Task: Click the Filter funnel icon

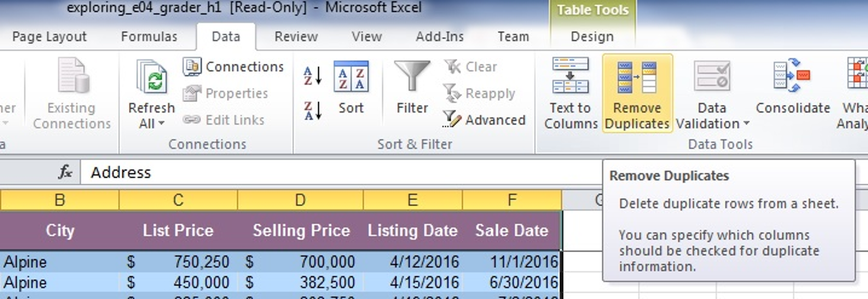Action: tap(412, 75)
